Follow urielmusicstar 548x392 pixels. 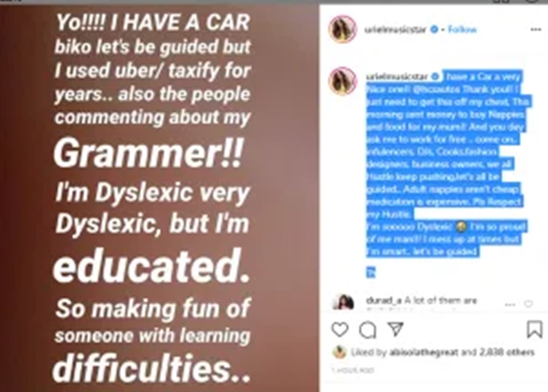462,30
